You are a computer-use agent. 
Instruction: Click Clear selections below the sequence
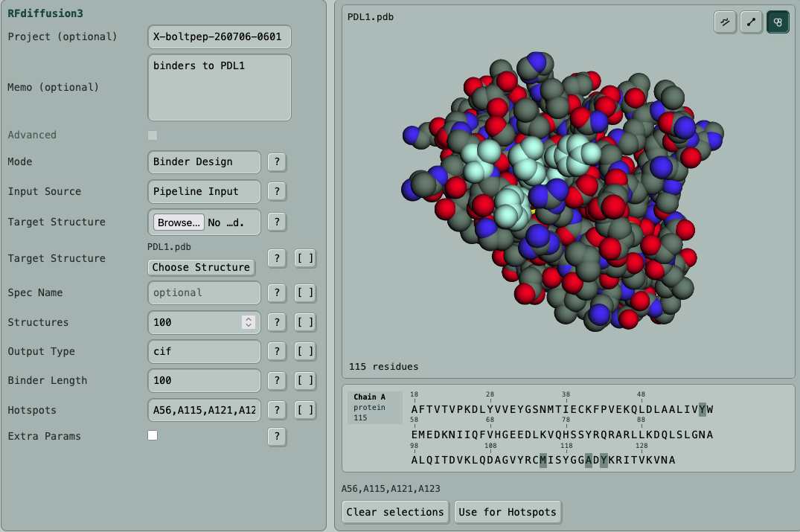pos(395,512)
